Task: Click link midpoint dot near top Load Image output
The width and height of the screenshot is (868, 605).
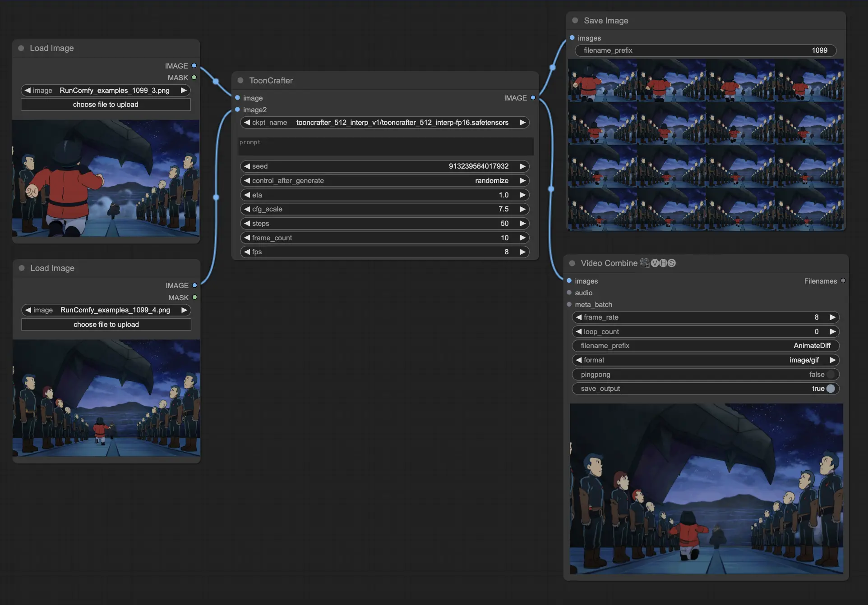Action: point(216,82)
